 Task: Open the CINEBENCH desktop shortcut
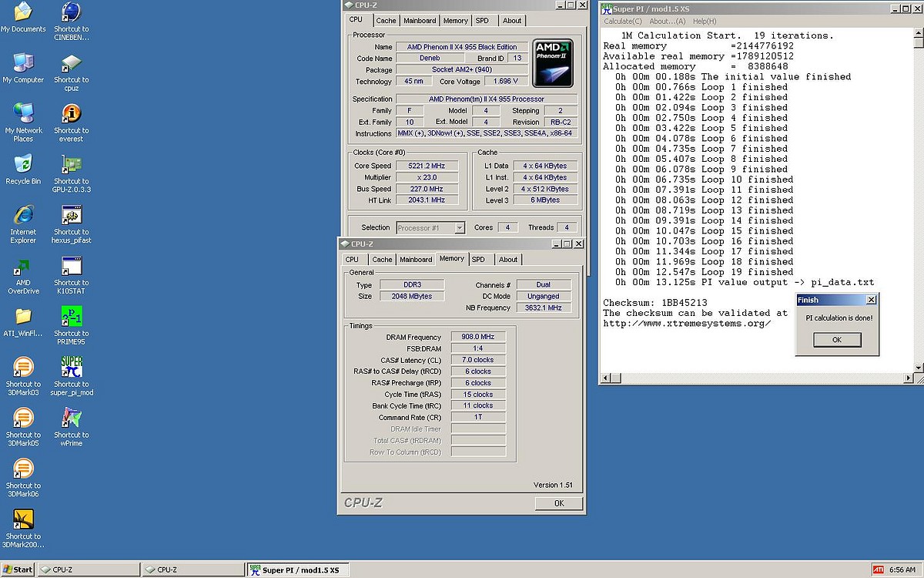tap(71, 13)
